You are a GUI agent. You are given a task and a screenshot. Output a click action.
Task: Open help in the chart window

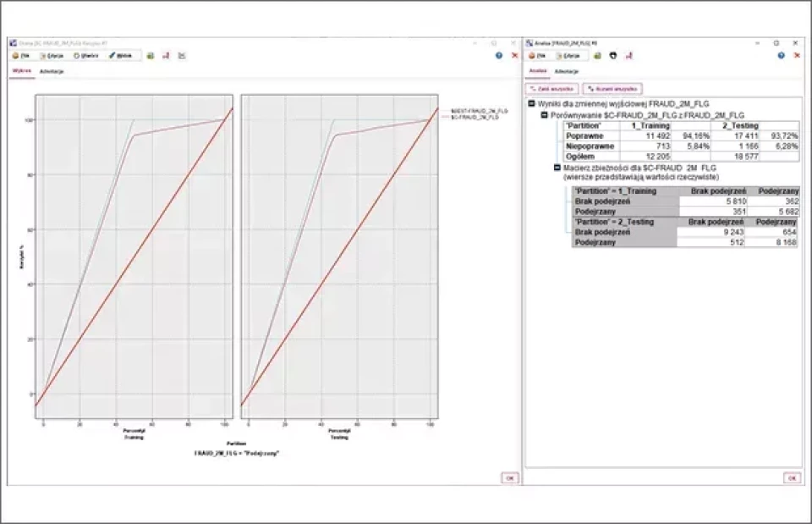click(x=499, y=55)
